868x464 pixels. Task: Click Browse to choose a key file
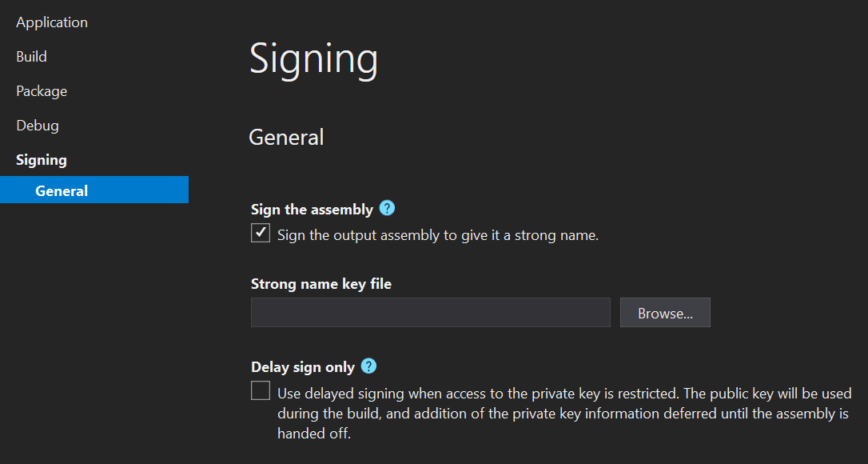(665, 312)
